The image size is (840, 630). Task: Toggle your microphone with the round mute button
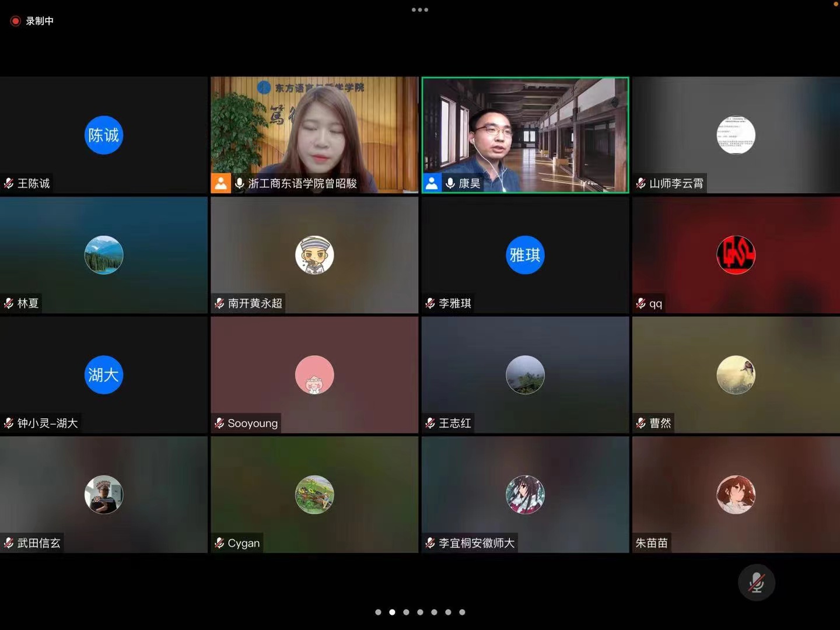point(757,582)
